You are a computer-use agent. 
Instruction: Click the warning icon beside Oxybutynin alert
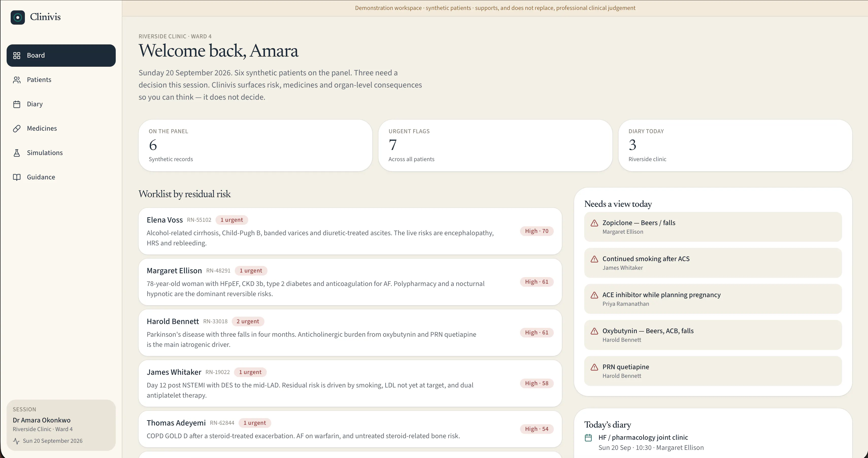(594, 331)
